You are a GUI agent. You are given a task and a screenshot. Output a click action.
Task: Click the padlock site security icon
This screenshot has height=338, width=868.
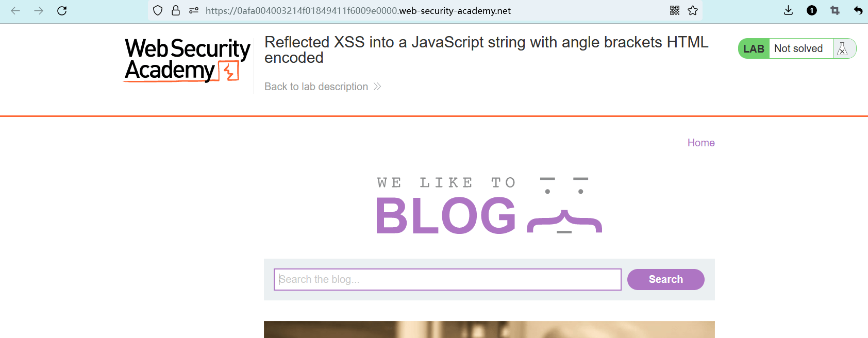[176, 11]
